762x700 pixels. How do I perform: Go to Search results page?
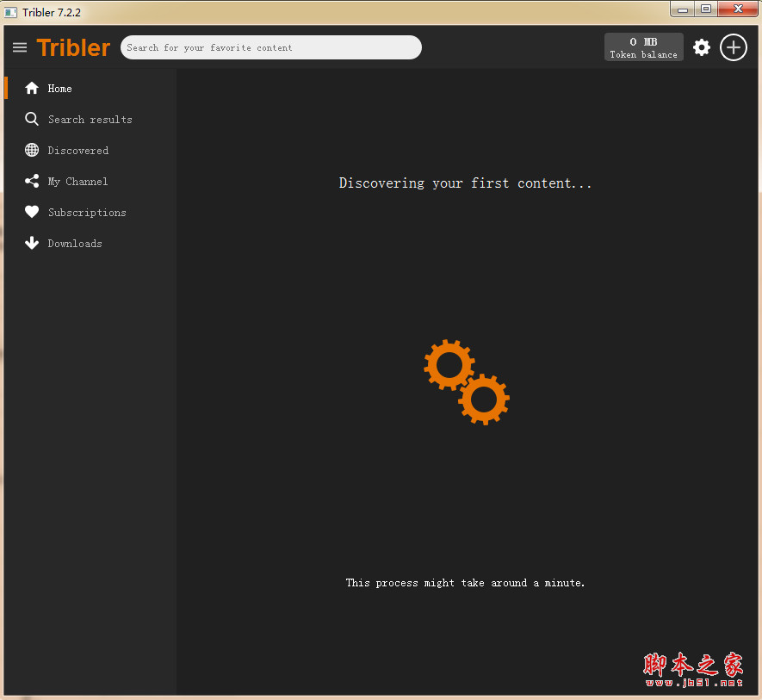90,120
